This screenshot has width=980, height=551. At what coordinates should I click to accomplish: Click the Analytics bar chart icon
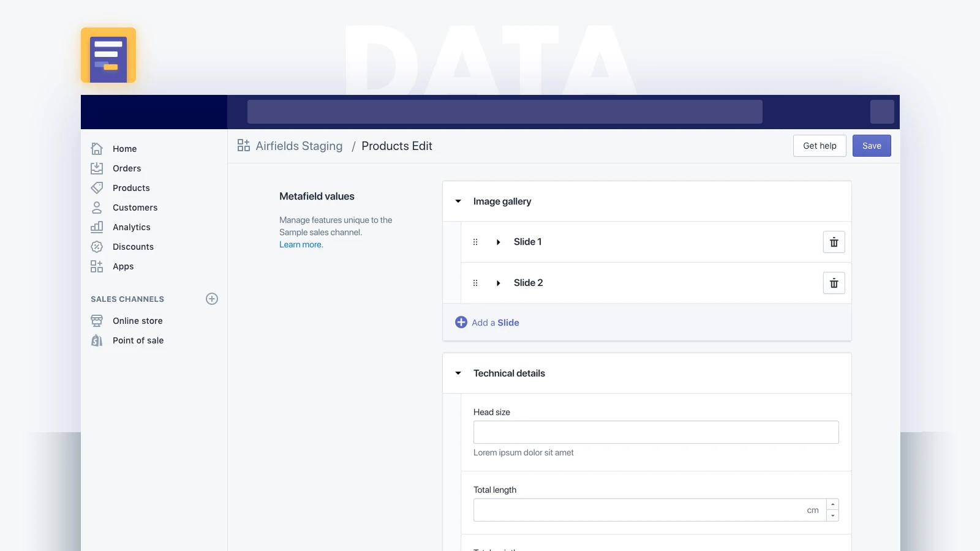(x=97, y=227)
